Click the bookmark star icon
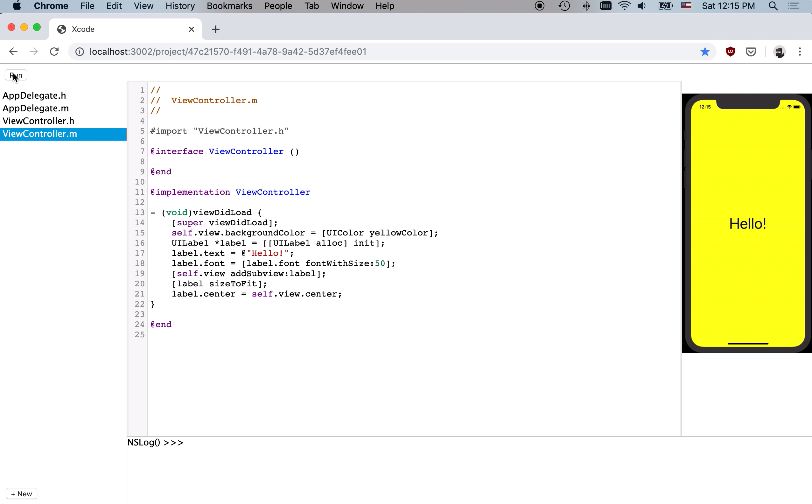This screenshot has width=812, height=504. (705, 52)
